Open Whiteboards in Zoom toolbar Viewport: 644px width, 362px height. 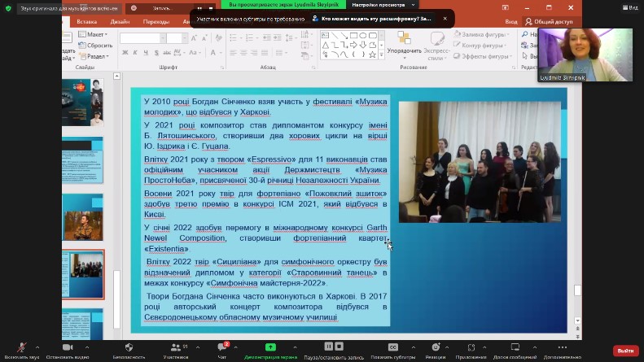[515, 347]
